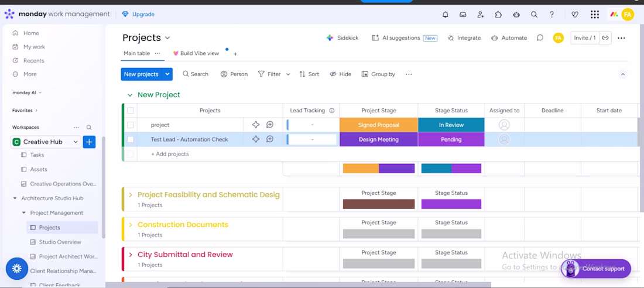Expand Project Feasibility and Schematic Design group
644x288 pixels.
131,195
